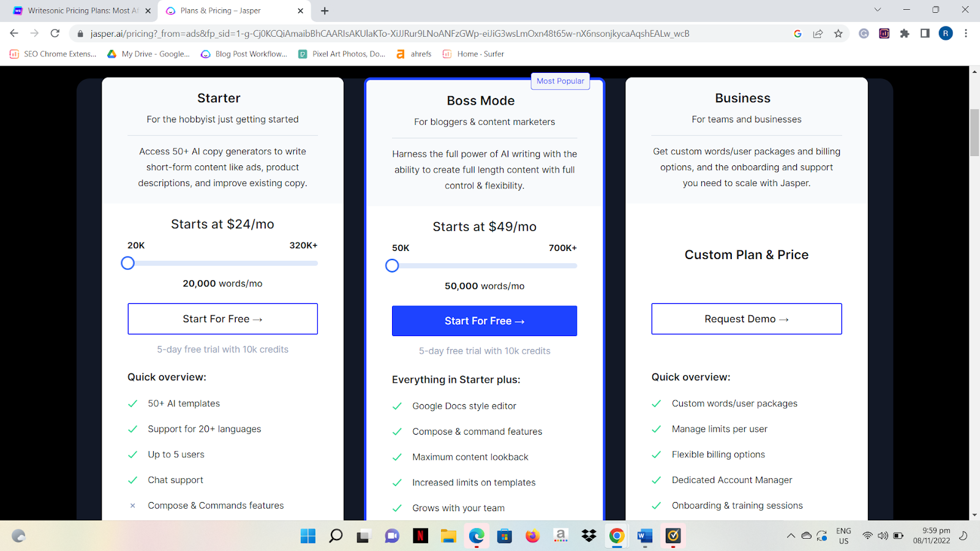Close the Plans & Pricing – Jasper tab

[x=300, y=10]
